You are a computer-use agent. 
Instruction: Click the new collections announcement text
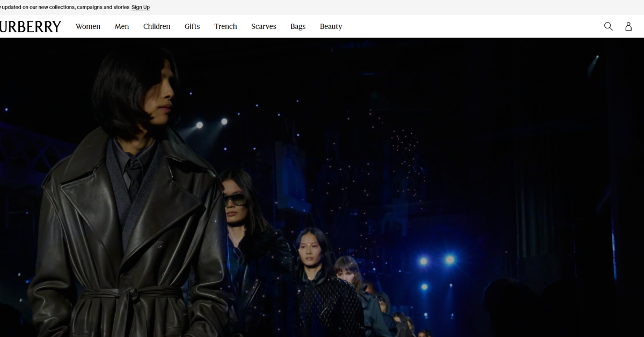(x=65, y=8)
